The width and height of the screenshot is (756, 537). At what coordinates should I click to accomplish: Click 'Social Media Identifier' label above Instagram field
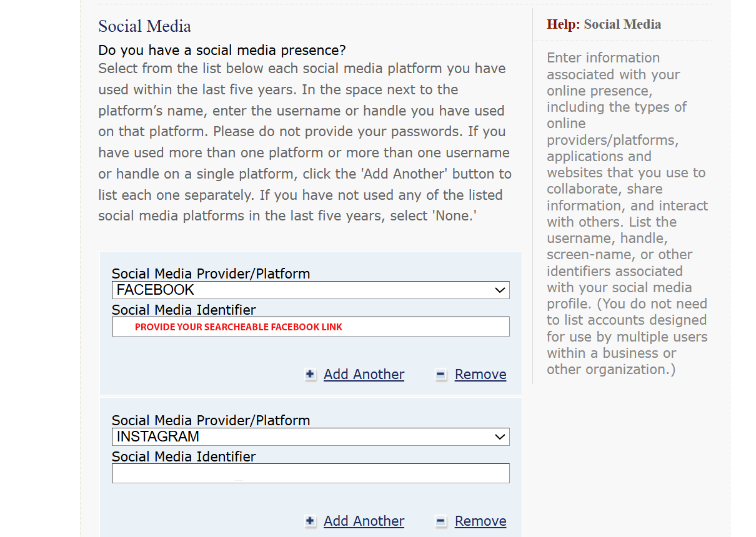(x=184, y=456)
